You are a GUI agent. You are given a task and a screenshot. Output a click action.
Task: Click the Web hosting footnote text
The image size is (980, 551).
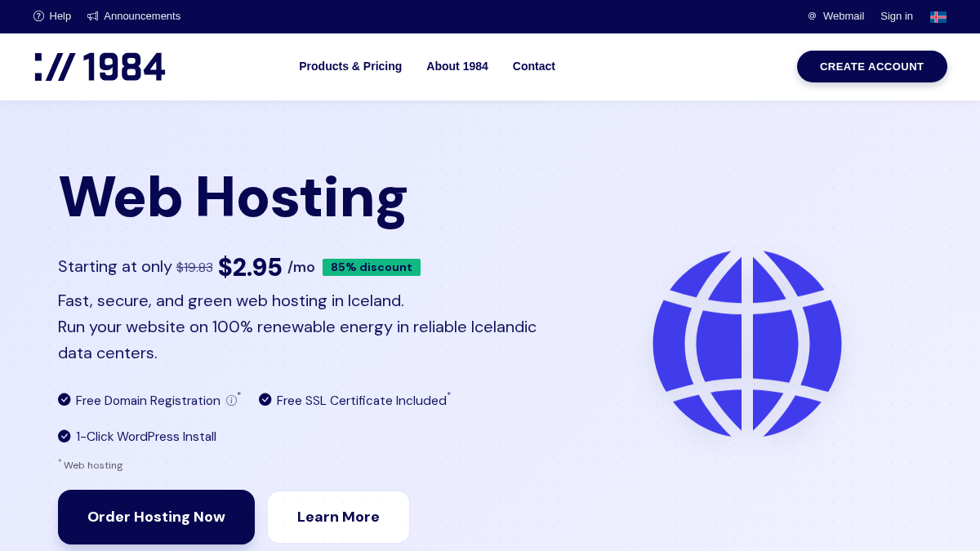tap(93, 465)
